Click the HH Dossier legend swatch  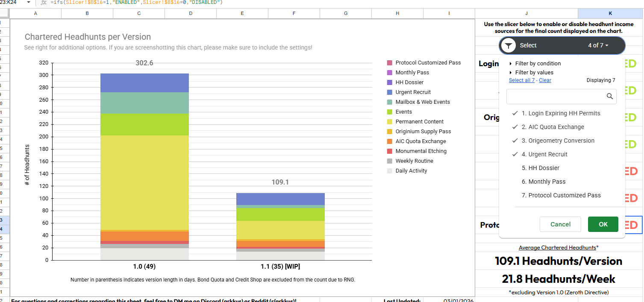389,82
